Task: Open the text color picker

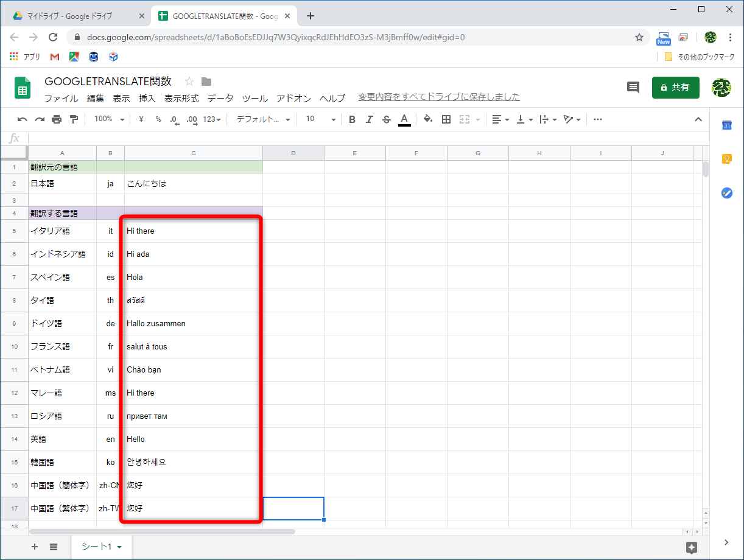Action: [404, 119]
